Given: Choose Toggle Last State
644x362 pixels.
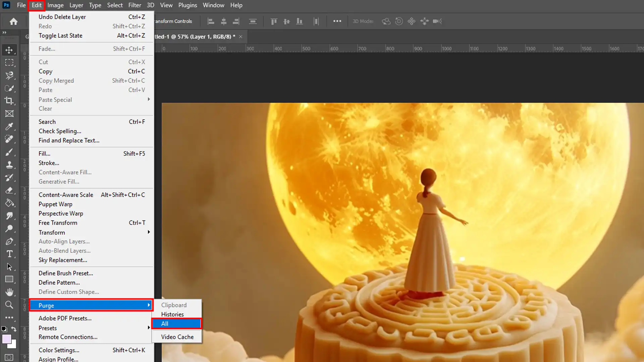Looking at the screenshot, I should pyautogui.click(x=92, y=36).
